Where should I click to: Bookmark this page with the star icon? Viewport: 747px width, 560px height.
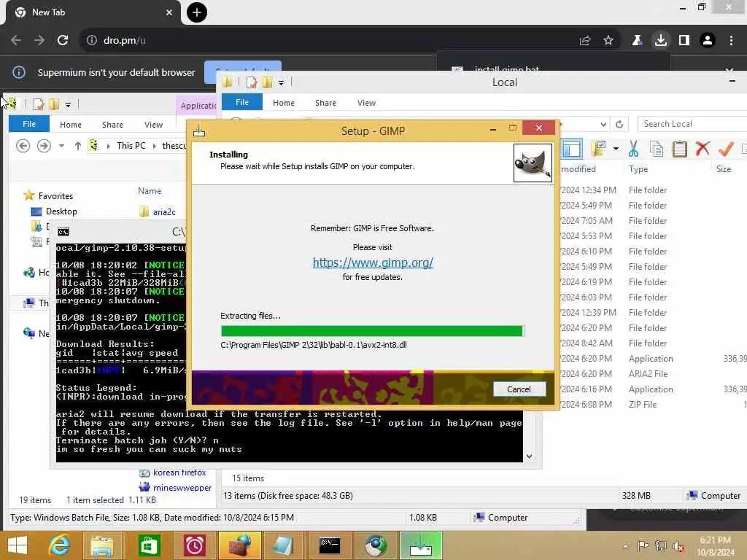point(608,41)
